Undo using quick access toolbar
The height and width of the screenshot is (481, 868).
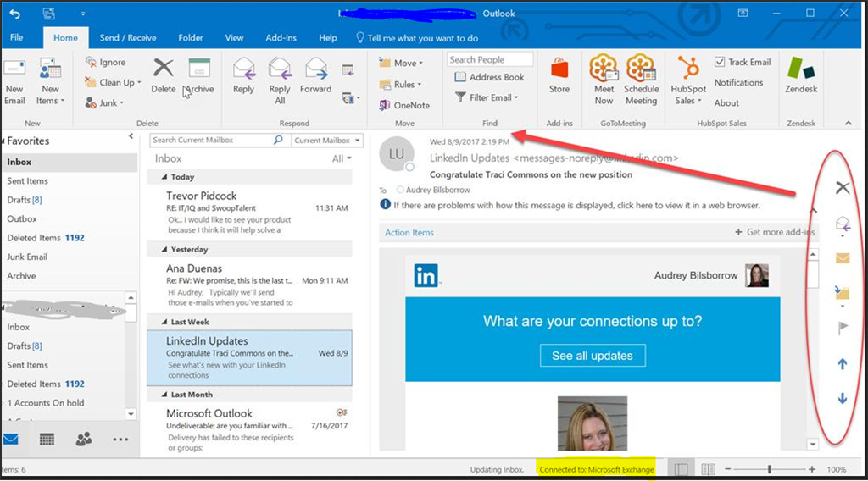tap(15, 14)
